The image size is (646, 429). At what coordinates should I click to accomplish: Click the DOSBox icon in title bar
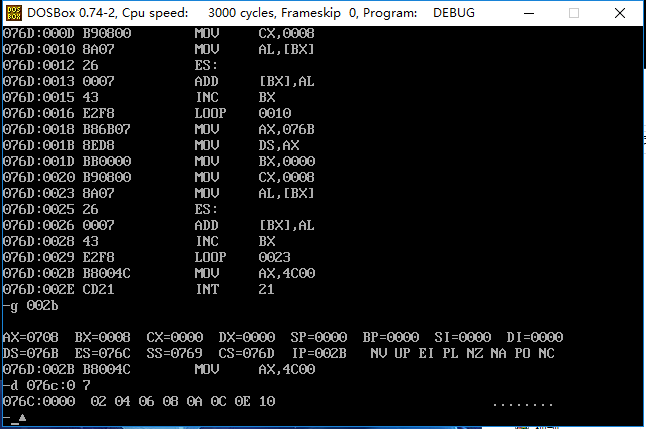pos(14,13)
